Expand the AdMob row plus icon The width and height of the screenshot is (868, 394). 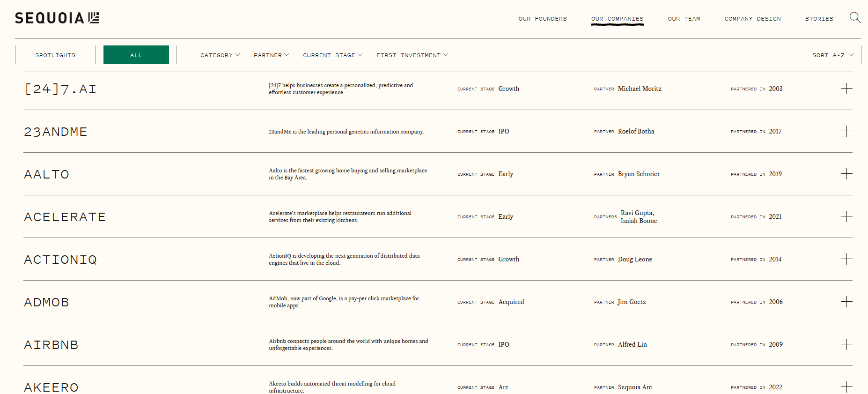pos(846,302)
